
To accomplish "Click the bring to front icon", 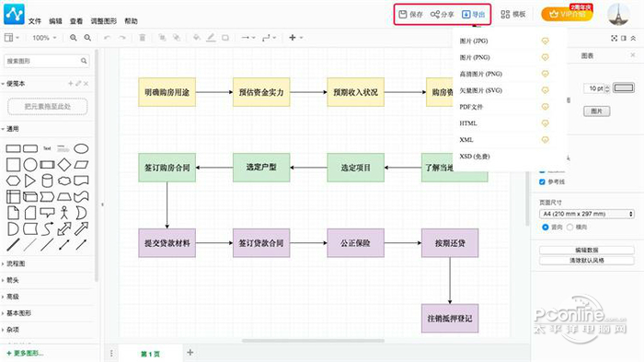I will tap(162, 38).
